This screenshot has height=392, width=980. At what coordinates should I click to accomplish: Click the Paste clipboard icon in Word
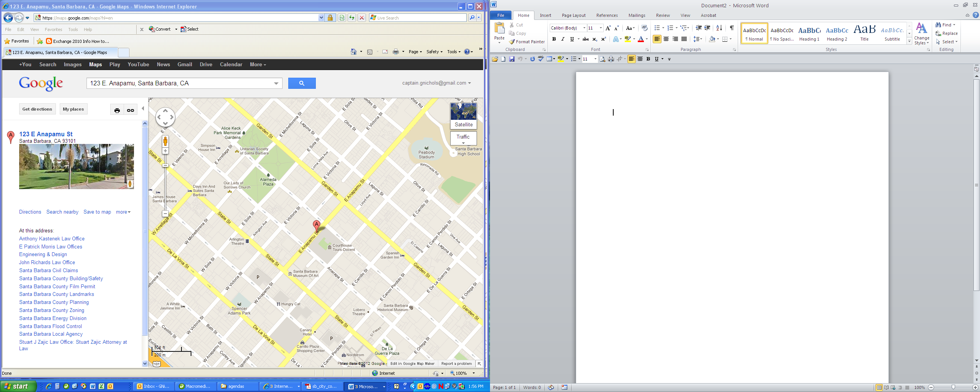coord(499,28)
